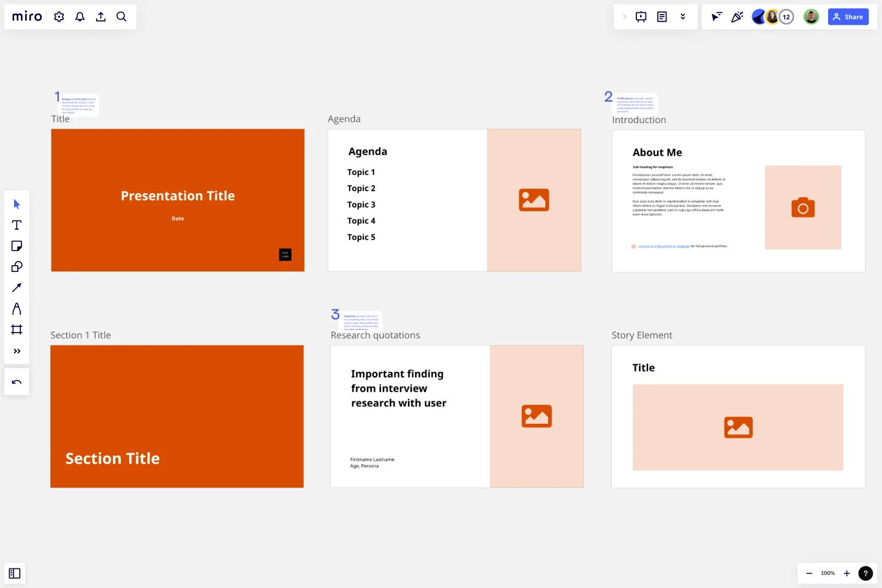The height and width of the screenshot is (588, 882).
Task: Click the Date text on title slide
Action: pos(178,219)
